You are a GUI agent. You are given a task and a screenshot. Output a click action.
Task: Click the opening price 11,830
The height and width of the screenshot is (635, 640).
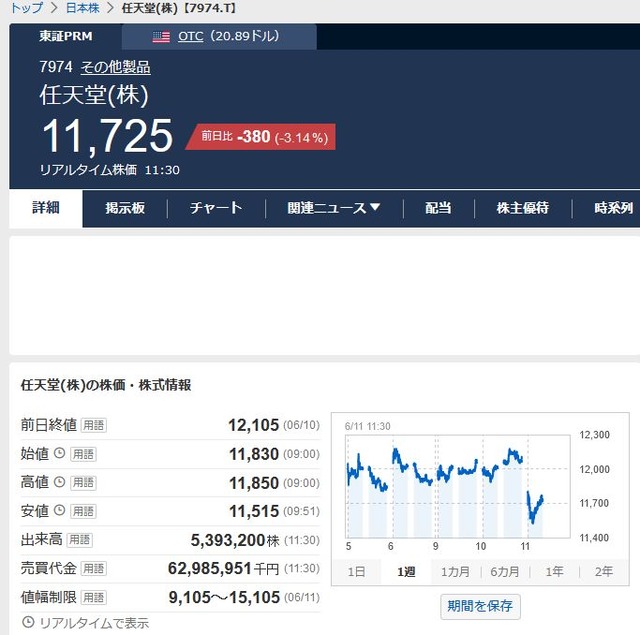254,454
